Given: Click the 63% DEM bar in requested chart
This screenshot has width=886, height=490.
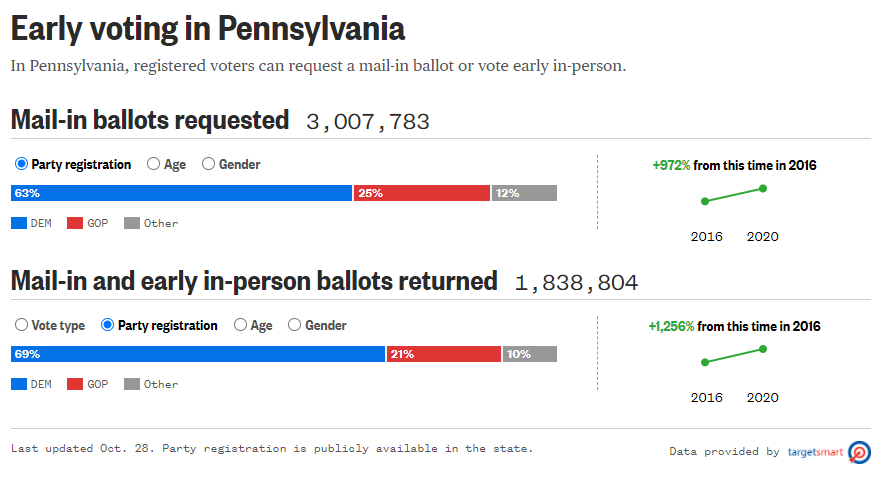Looking at the screenshot, I should pos(181,193).
